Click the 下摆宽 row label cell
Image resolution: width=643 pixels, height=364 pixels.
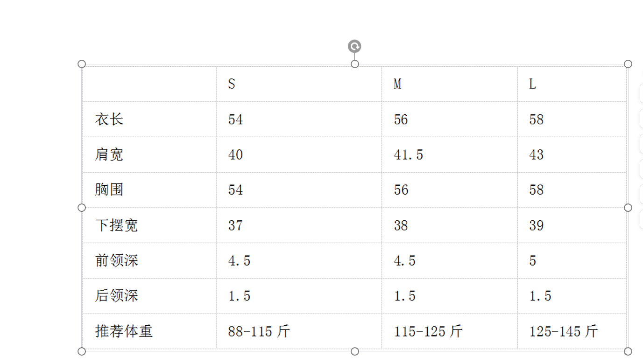click(x=149, y=225)
